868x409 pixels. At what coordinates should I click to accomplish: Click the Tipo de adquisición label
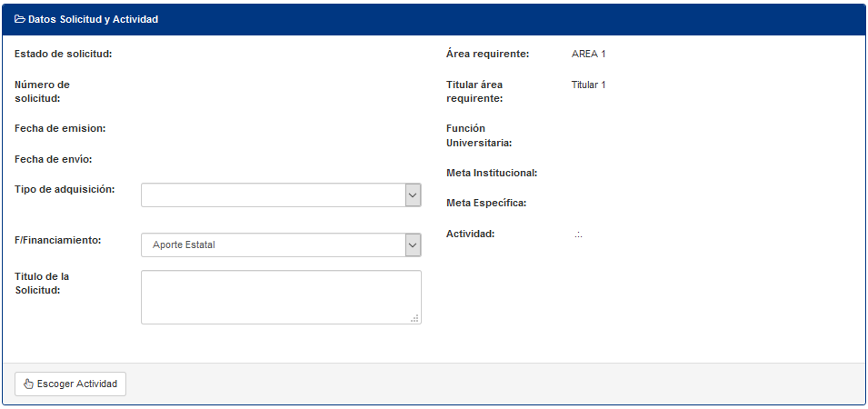pyautogui.click(x=65, y=189)
